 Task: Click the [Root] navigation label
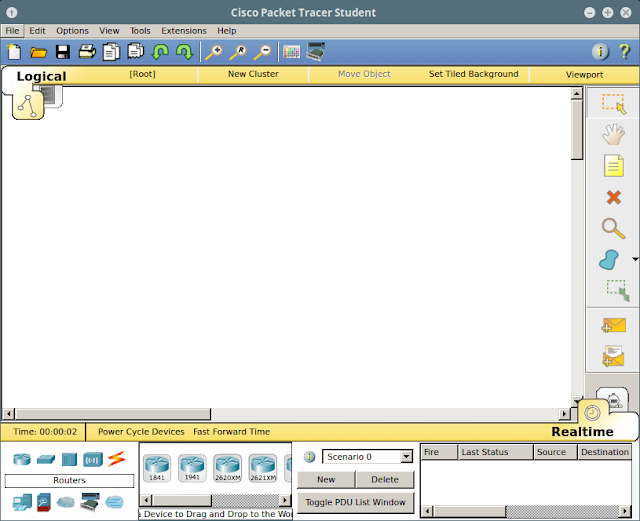click(142, 74)
